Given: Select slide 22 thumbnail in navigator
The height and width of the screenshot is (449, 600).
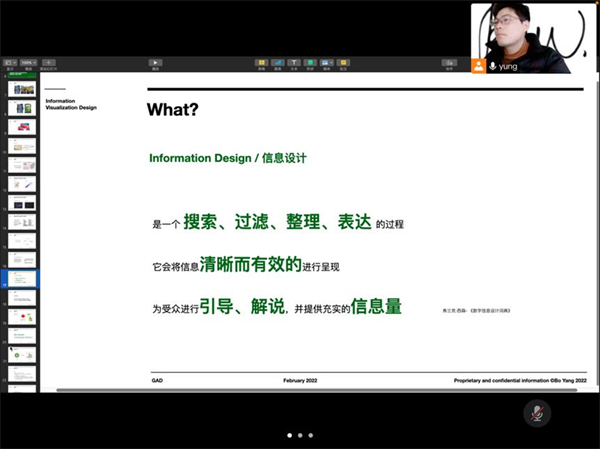Looking at the screenshot, I should coord(22,374).
